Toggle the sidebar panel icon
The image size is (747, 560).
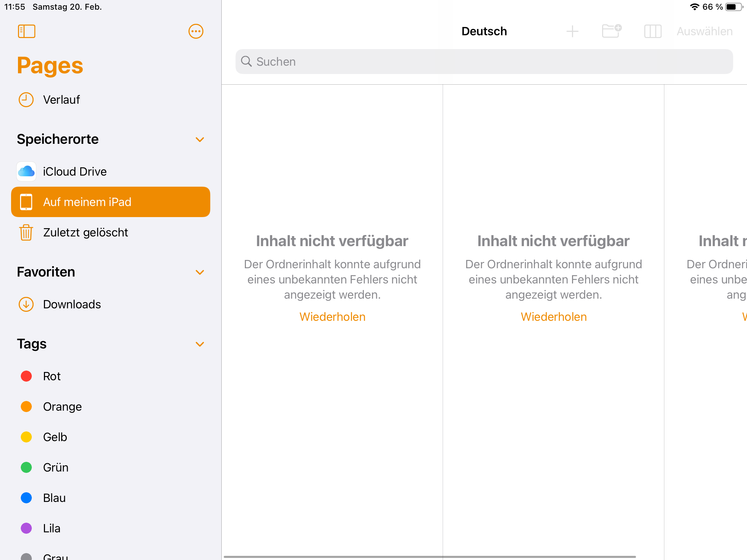pos(27,31)
